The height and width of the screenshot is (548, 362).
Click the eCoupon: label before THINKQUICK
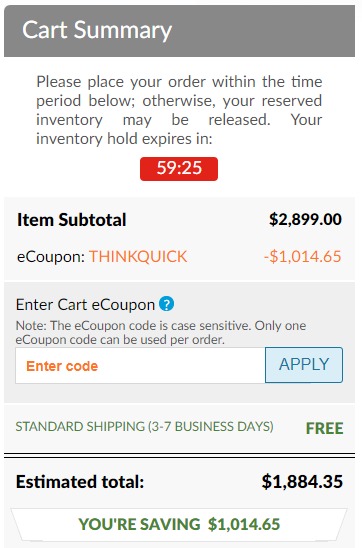[x=51, y=257]
